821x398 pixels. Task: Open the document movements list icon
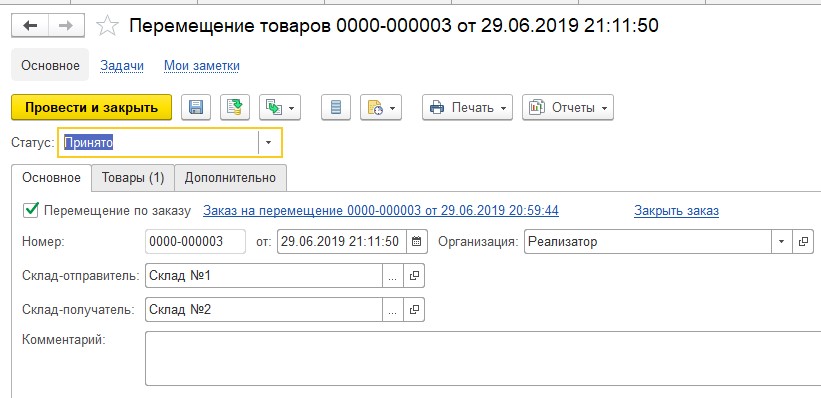click(336, 107)
